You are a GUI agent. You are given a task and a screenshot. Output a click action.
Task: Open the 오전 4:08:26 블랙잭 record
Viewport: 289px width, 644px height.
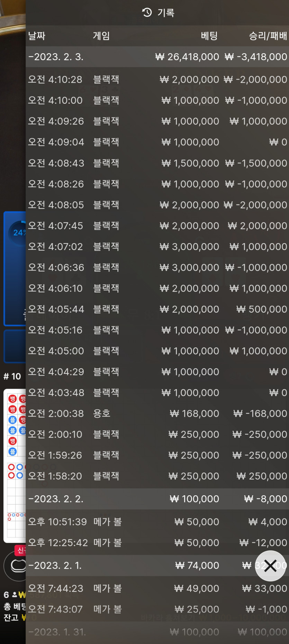[x=157, y=184]
